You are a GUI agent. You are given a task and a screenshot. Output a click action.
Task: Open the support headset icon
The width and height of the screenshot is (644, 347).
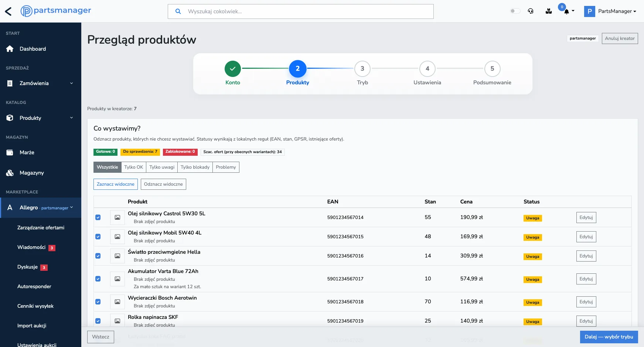coord(531,11)
